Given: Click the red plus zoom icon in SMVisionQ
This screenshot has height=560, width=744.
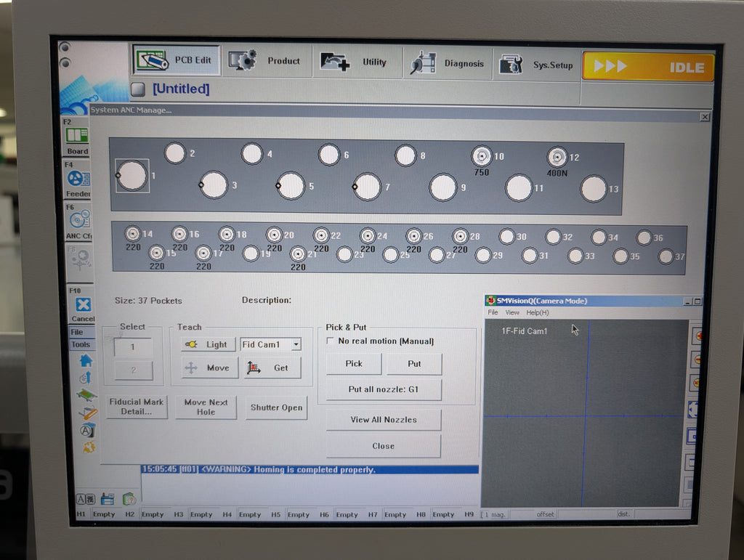Looking at the screenshot, I should point(696,336).
